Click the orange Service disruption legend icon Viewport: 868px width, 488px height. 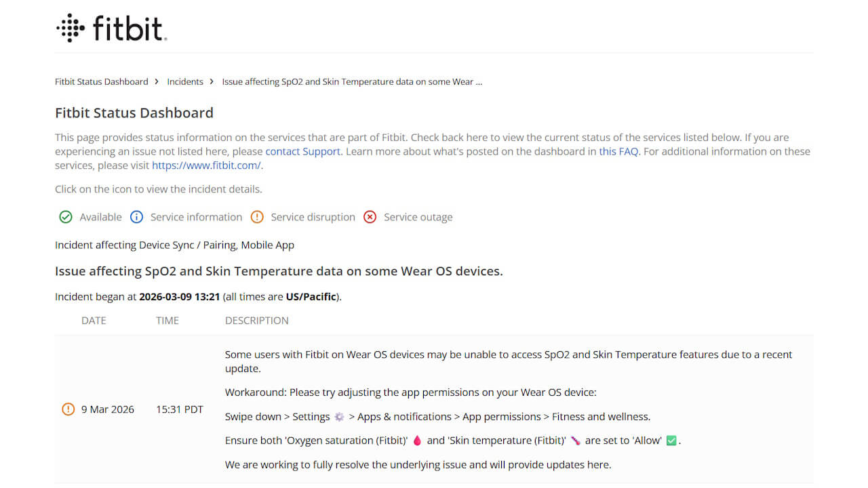pos(257,218)
